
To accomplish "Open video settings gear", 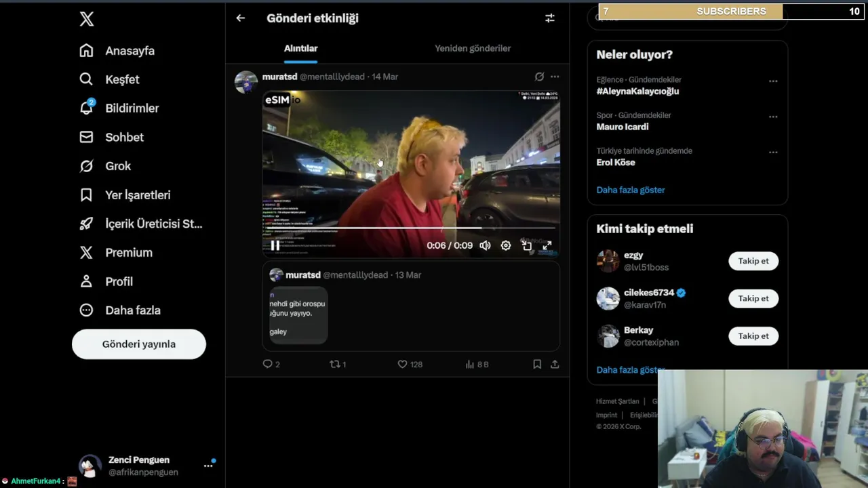I will click(506, 245).
